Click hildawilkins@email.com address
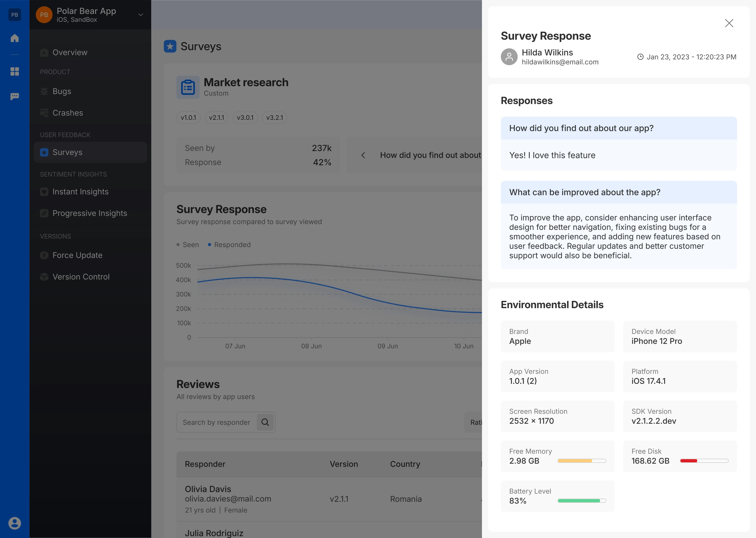 point(560,62)
